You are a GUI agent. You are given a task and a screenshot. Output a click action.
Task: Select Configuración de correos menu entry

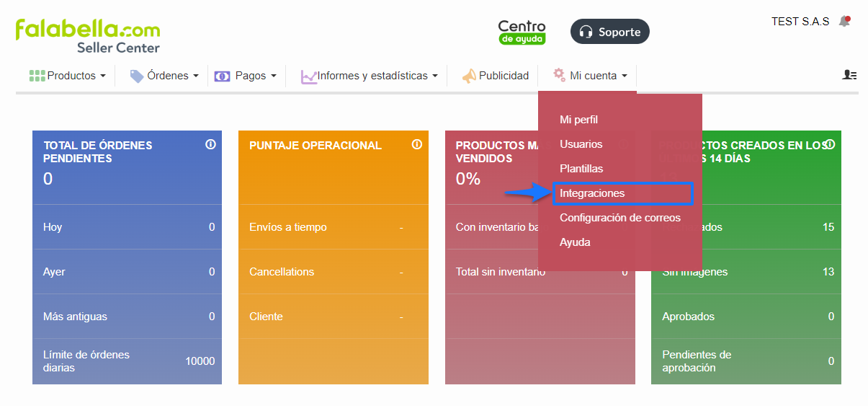(620, 218)
